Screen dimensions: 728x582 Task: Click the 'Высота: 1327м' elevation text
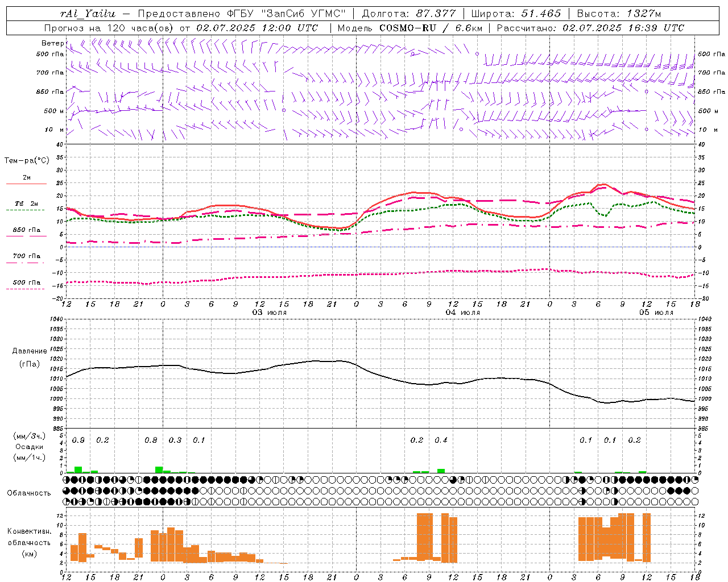click(x=619, y=14)
